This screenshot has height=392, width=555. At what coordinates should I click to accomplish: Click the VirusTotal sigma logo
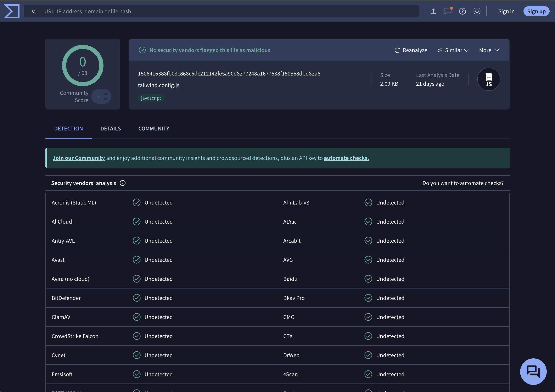[12, 11]
